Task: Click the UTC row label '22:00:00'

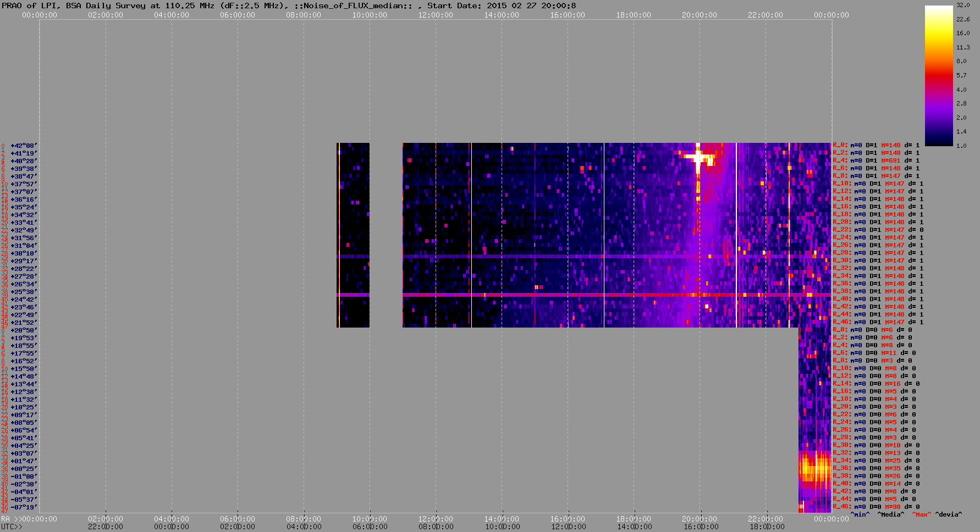Action: tap(106, 527)
